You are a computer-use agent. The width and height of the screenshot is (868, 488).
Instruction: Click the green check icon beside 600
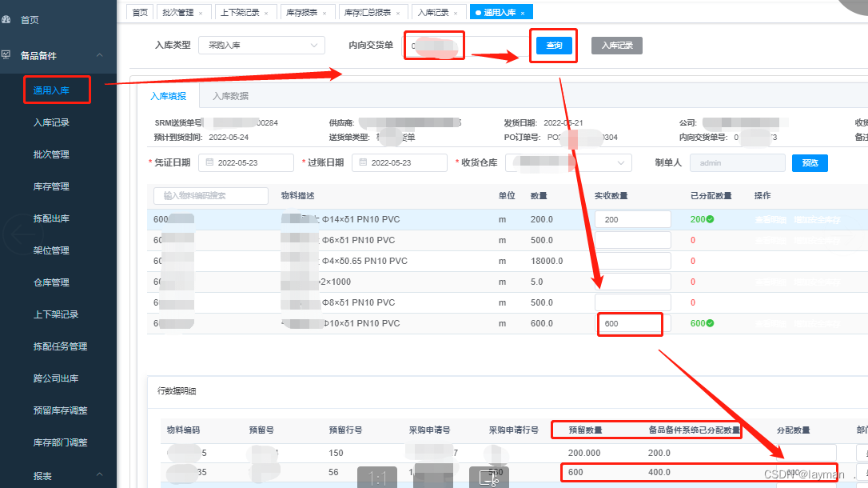(710, 323)
